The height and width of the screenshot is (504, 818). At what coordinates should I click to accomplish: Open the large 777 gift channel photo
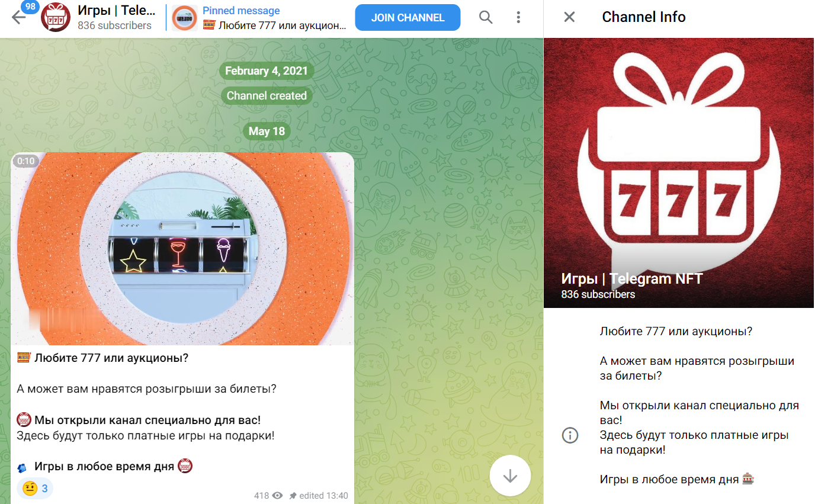point(679,173)
